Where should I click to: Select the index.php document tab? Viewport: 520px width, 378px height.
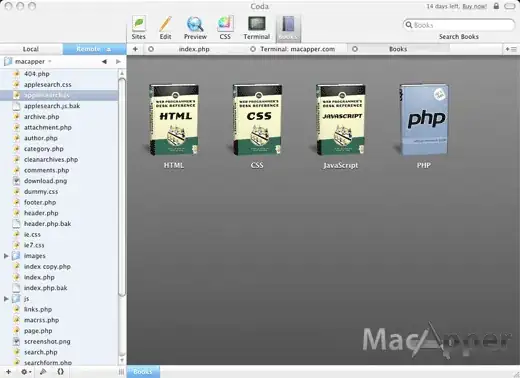pos(194,49)
